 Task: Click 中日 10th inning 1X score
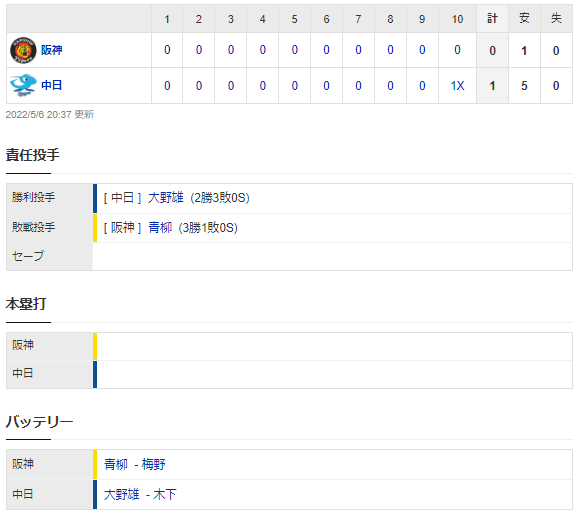(x=457, y=86)
